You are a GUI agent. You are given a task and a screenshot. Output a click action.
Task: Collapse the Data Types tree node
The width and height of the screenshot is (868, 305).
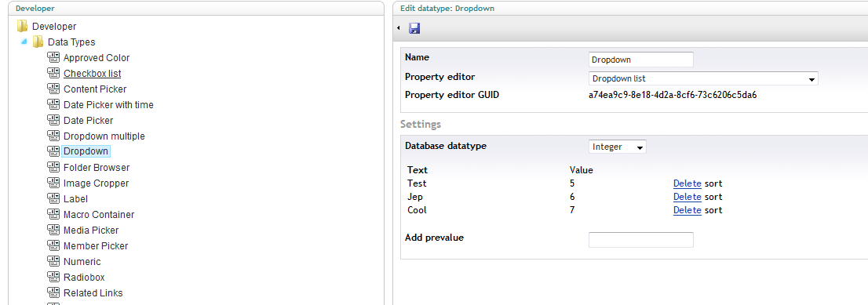pyautogui.click(x=24, y=42)
